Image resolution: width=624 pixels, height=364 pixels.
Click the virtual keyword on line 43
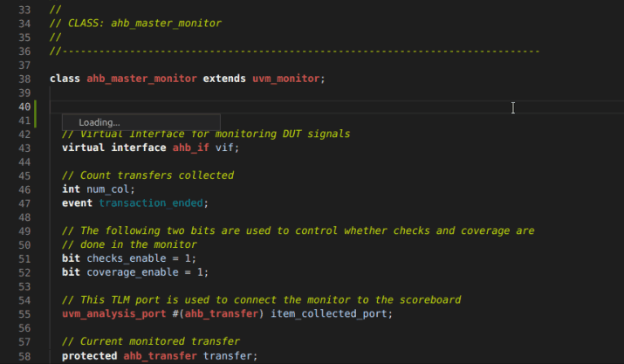pyautogui.click(x=84, y=148)
